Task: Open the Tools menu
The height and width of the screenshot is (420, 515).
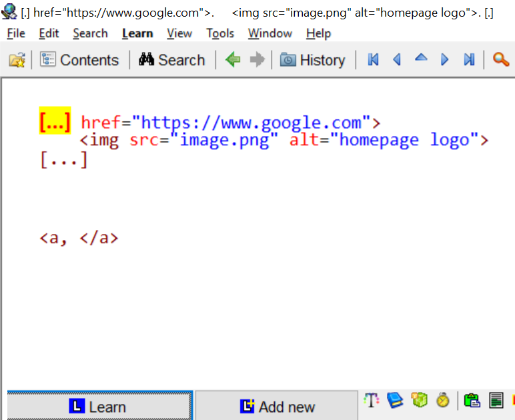Action: [220, 33]
